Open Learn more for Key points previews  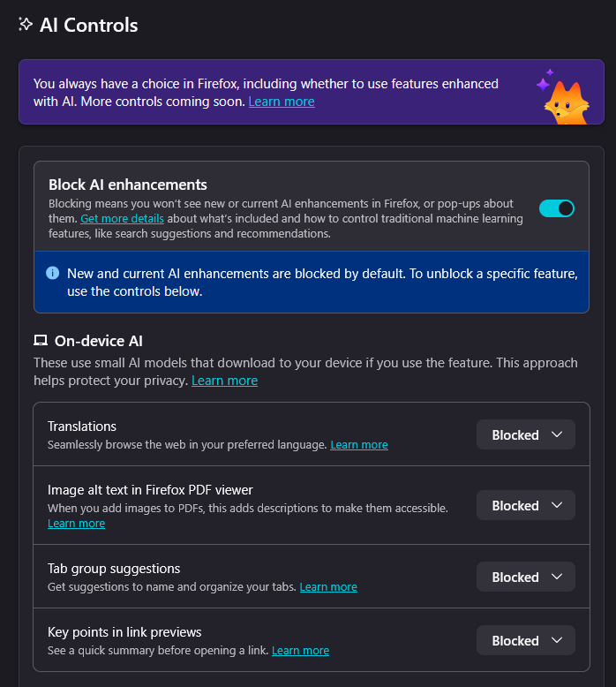point(300,651)
